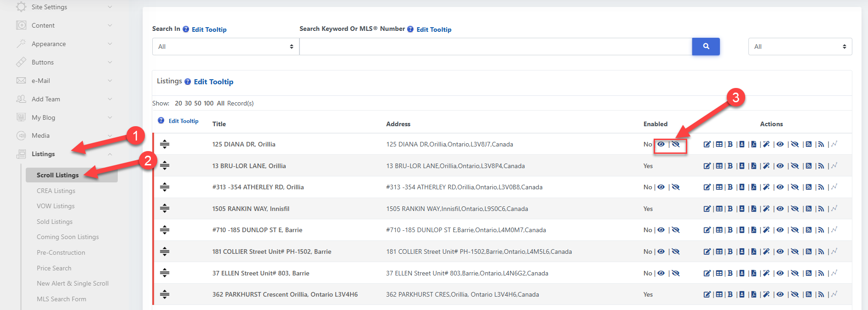Click the magic wand icon for #313 -354 ATHERLEY RD
Screen dimensions: 868x310
click(x=766, y=187)
